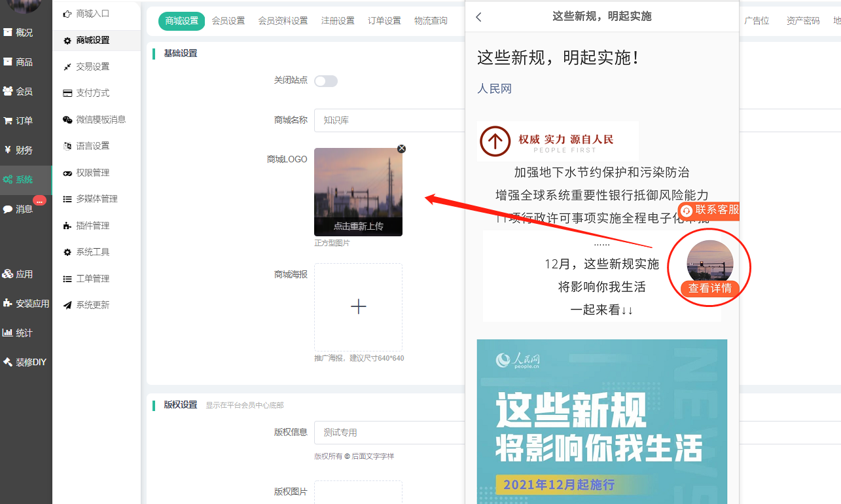Open 订单 orders cart icon
This screenshot has height=504, width=841.
pyautogui.click(x=8, y=120)
